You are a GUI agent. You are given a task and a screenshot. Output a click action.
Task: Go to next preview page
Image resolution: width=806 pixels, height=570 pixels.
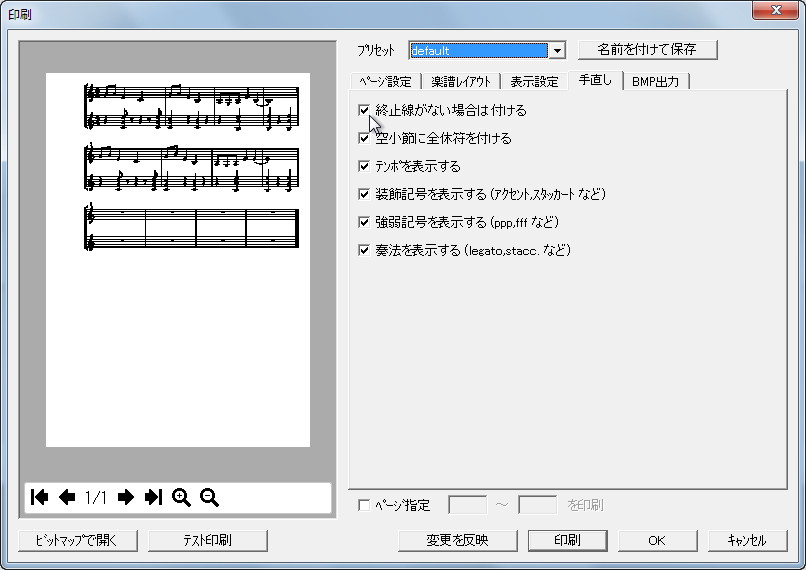tap(125, 497)
